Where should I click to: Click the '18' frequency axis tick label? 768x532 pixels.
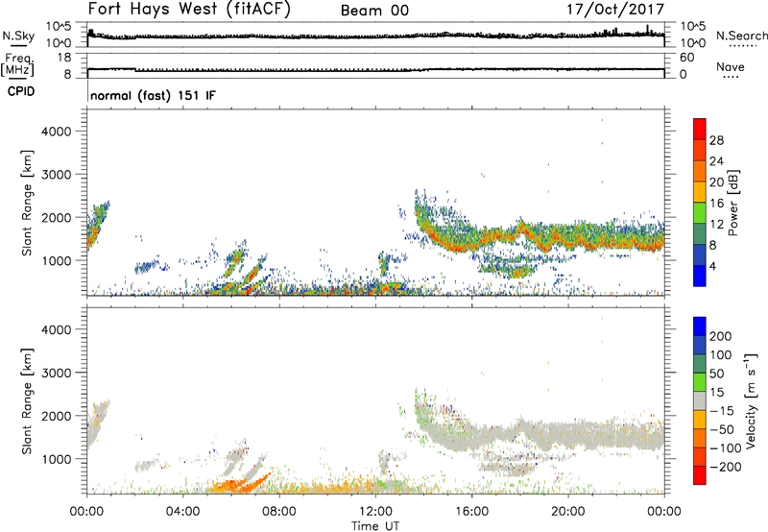coord(64,58)
